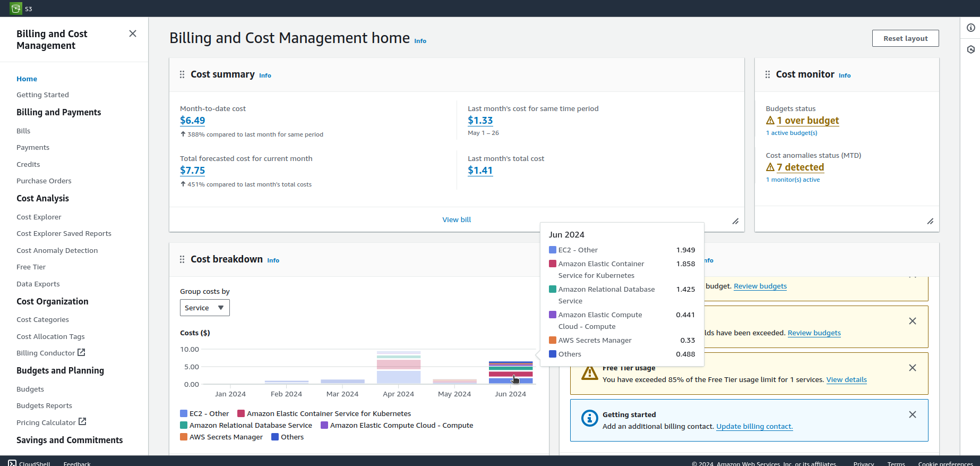This screenshot has width=980, height=466.
Task: Open the 1 over budget status link
Action: pyautogui.click(x=807, y=121)
